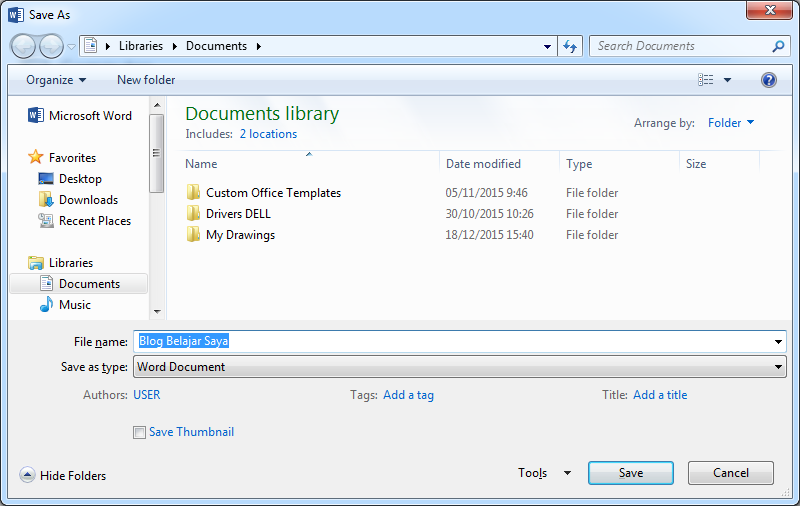800x506 pixels.
Task: Click the Back navigation arrow button
Action: point(23,47)
